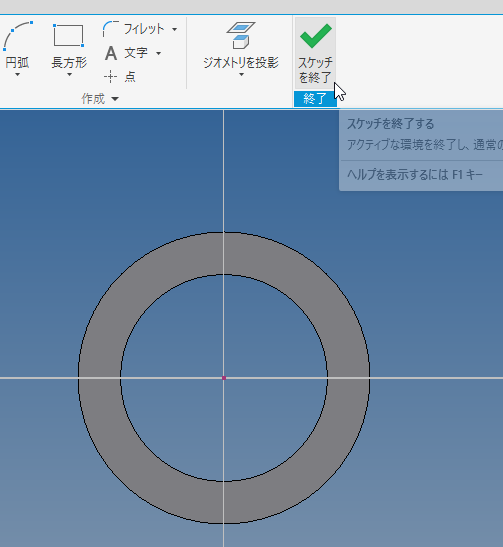Open dropdown arrow under 長方形
This screenshot has width=503, height=547.
click(x=69, y=74)
